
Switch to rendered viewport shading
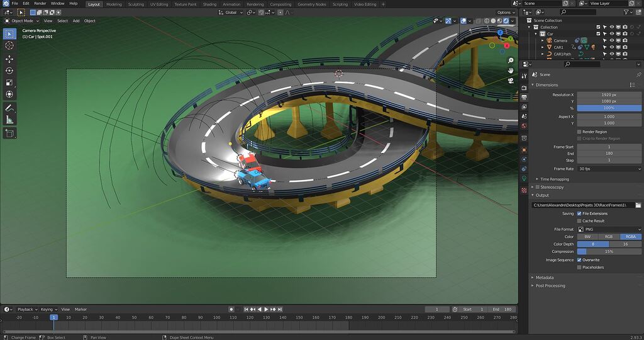click(506, 21)
